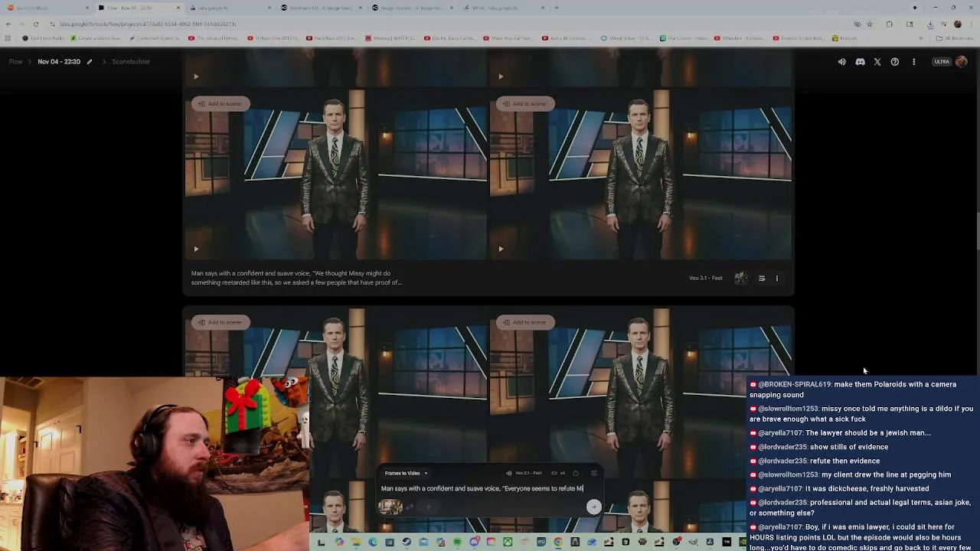
Task: Open the top-left man-in-suit video thumbnail
Action: (335, 175)
